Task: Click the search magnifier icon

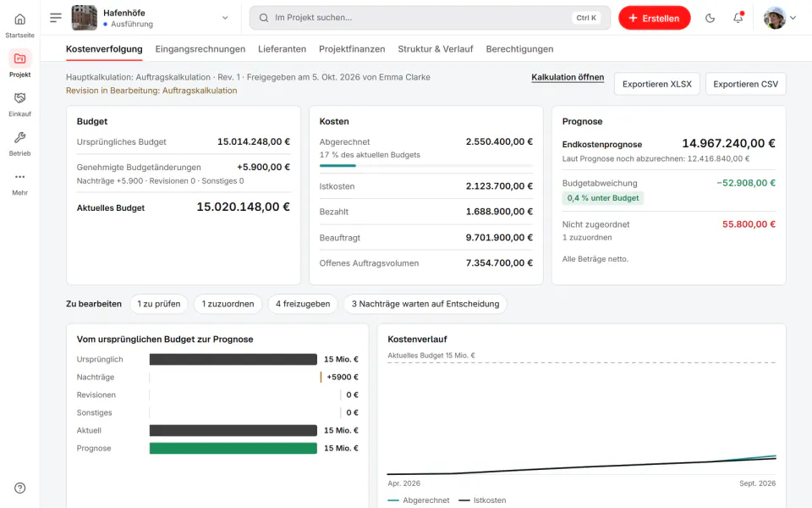Action: point(264,18)
